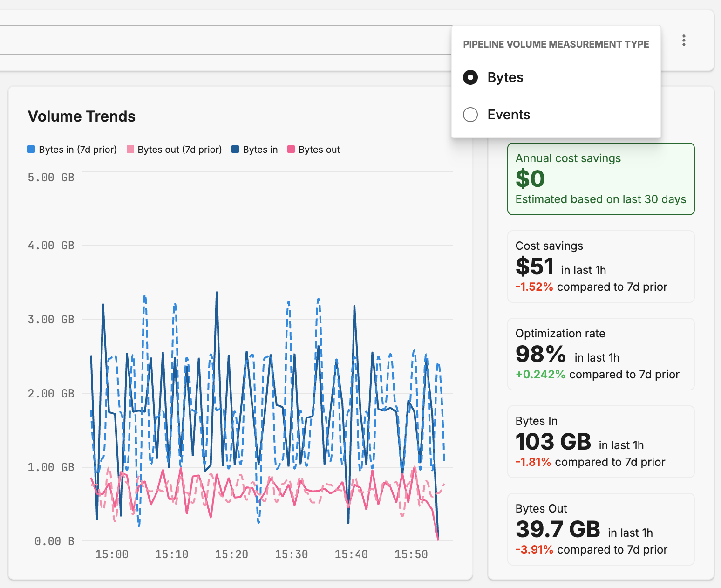Click the Volume Trends chart title
The width and height of the screenshot is (721, 588).
[x=82, y=116]
